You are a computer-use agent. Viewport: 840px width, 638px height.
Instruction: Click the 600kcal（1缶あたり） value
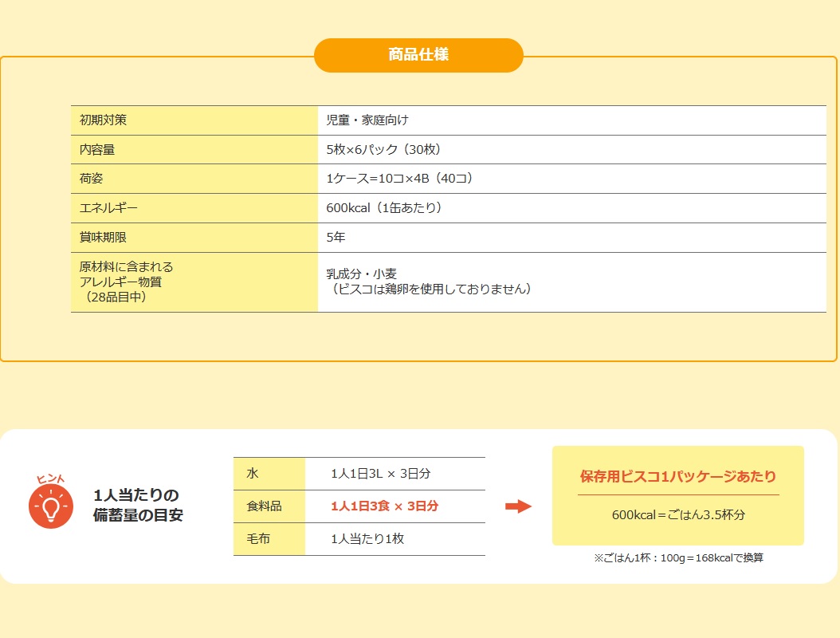click(384, 208)
